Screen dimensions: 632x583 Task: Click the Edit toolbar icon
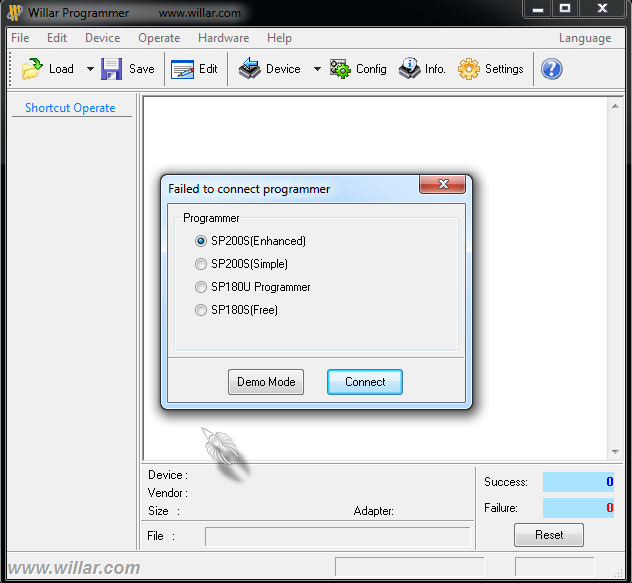coord(182,69)
